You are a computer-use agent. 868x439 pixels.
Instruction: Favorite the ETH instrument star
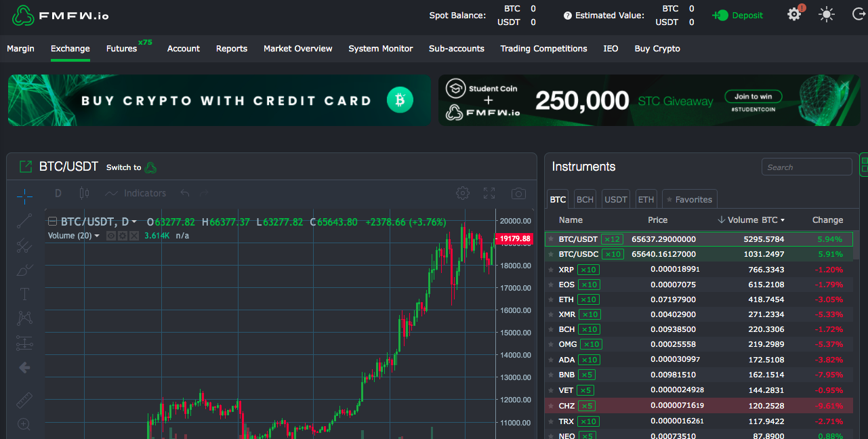[551, 299]
